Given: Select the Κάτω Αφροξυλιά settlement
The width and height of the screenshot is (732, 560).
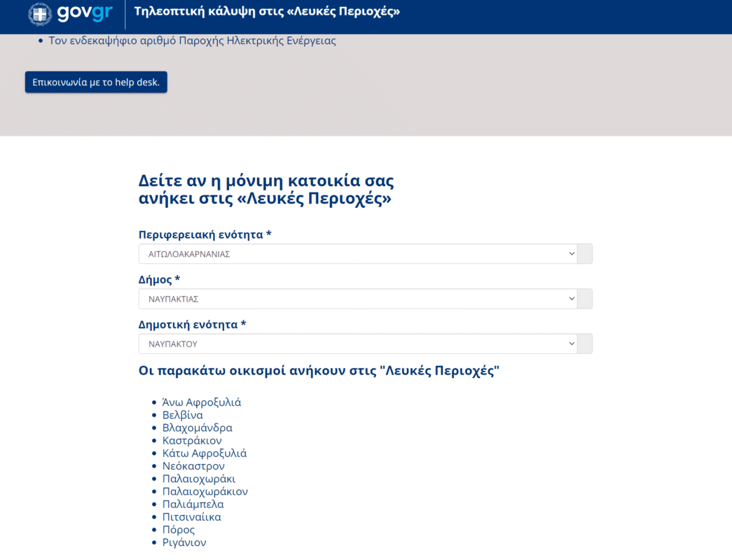Looking at the screenshot, I should pyautogui.click(x=204, y=453).
